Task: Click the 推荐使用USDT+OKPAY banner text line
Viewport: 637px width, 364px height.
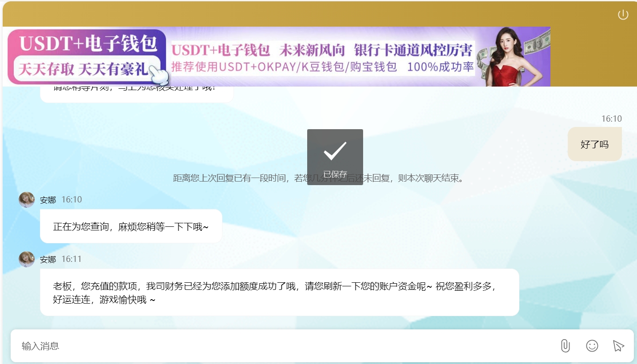Action: pos(322,67)
